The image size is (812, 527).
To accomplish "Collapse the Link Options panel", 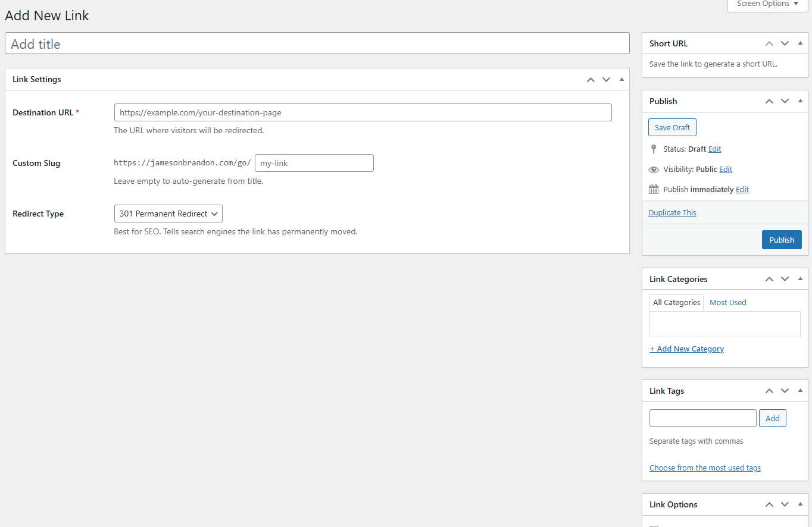I will point(800,504).
